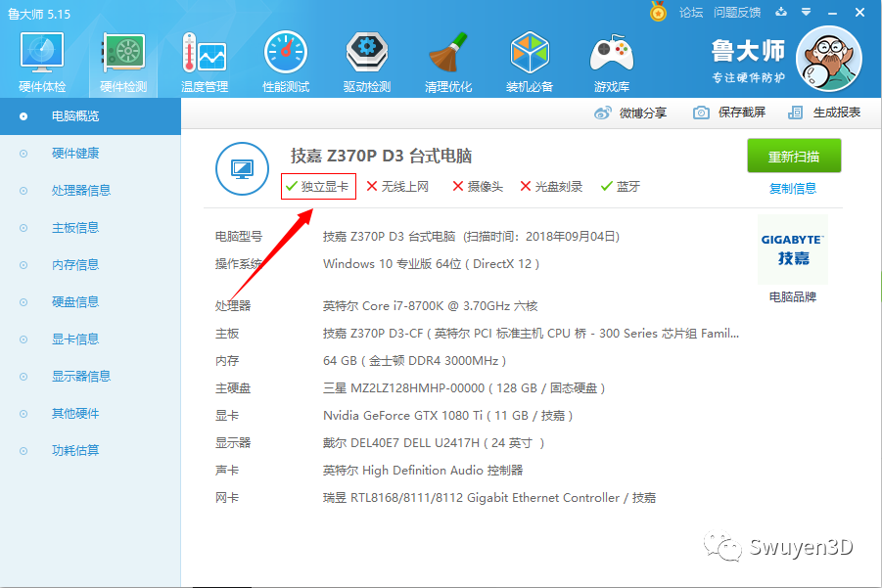Click the GIGABYTE 技嘉 brand logo
This screenshot has height=588, width=882.
click(793, 249)
